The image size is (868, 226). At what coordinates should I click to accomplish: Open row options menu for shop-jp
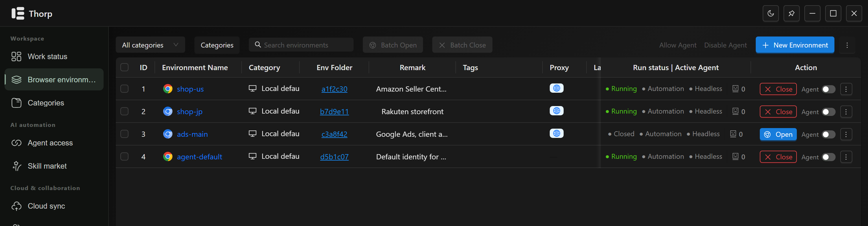(x=846, y=112)
